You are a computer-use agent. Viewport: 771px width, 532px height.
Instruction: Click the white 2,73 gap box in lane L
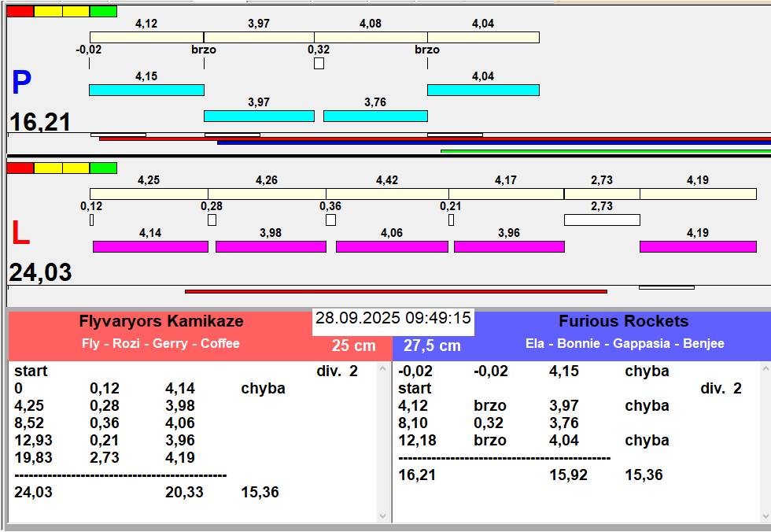click(602, 220)
